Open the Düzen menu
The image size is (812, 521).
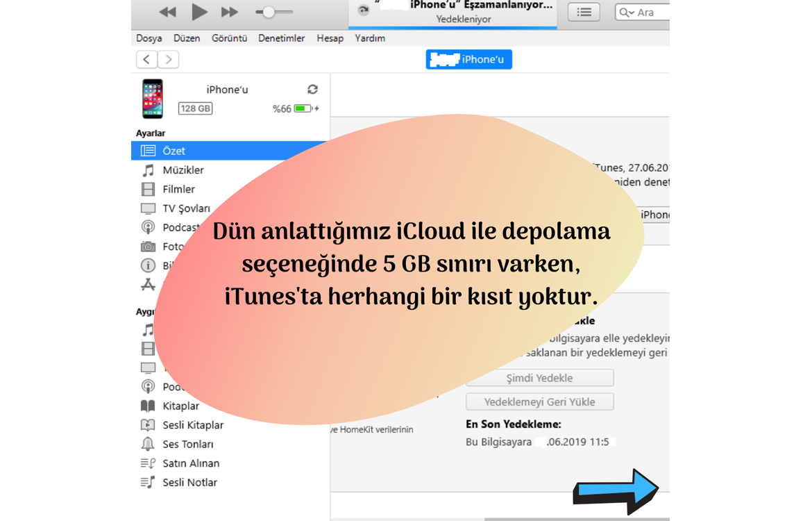point(187,38)
